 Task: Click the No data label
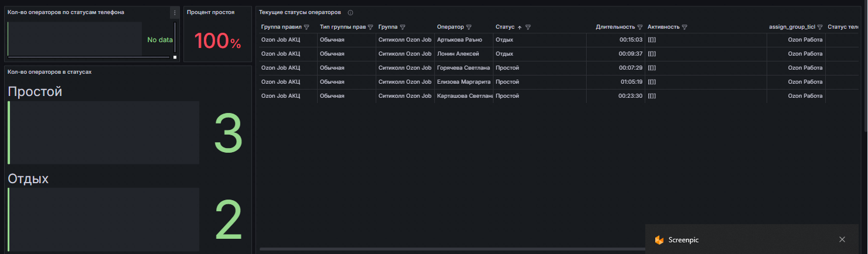tap(160, 40)
